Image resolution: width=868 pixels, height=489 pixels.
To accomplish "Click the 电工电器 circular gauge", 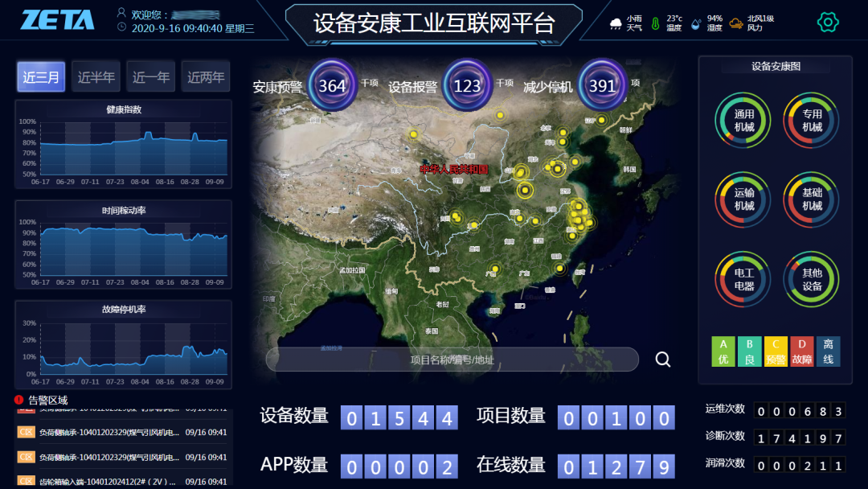I will point(743,280).
